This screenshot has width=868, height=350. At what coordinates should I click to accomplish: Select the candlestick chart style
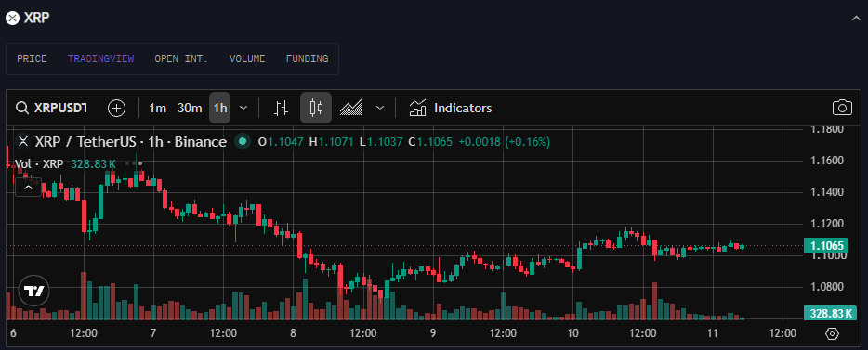click(x=316, y=108)
